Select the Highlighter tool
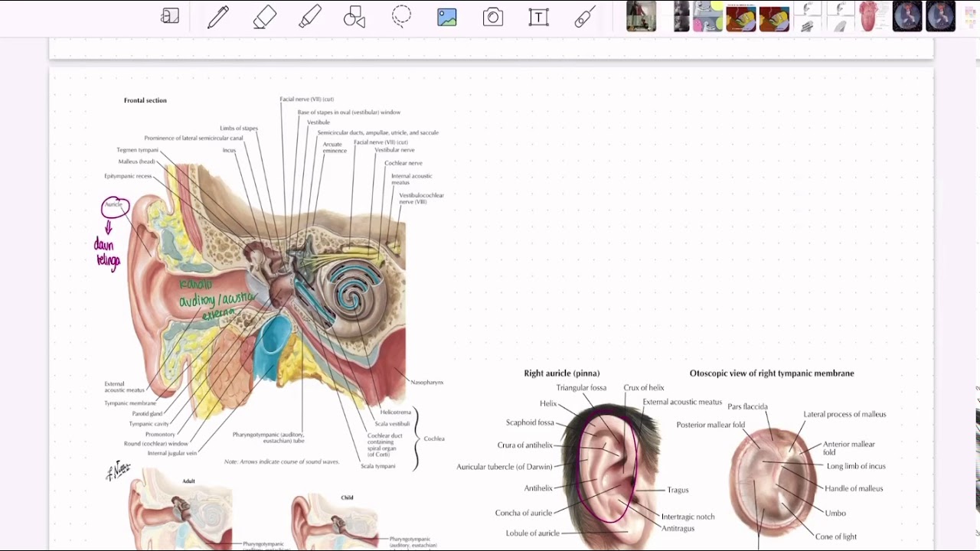Screen dimensions: 980x551 point(309,17)
